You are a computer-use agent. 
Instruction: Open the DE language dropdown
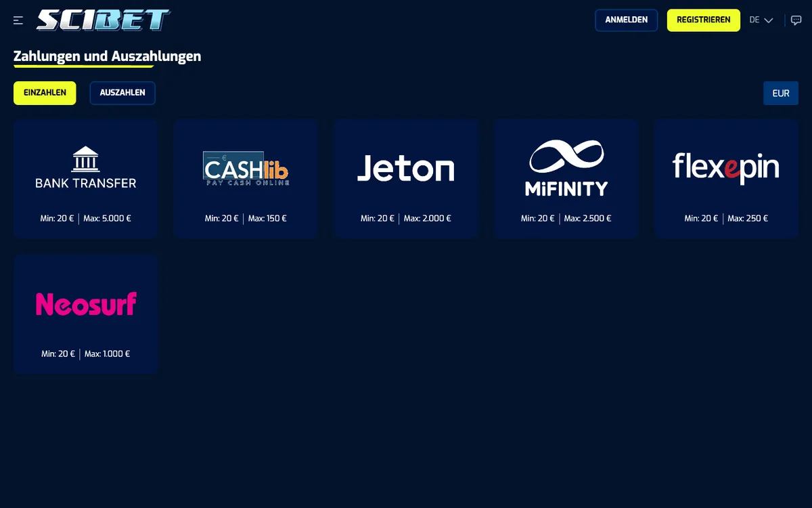tap(761, 20)
